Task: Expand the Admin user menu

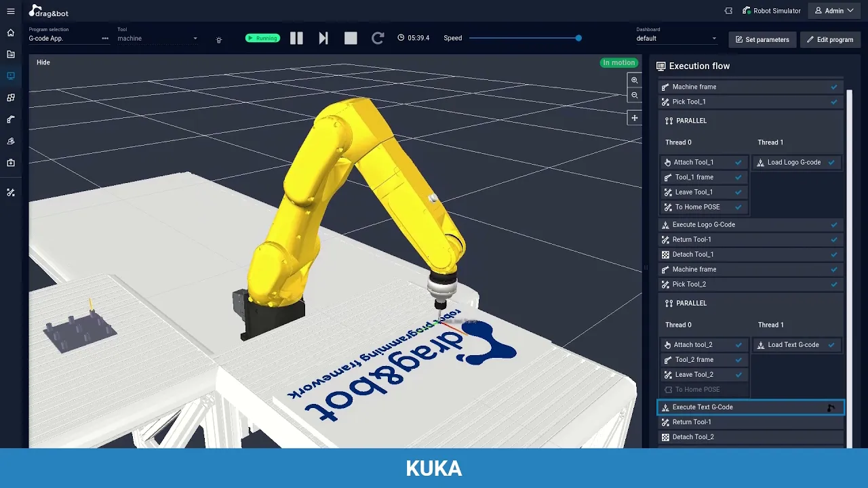Action: tap(834, 11)
